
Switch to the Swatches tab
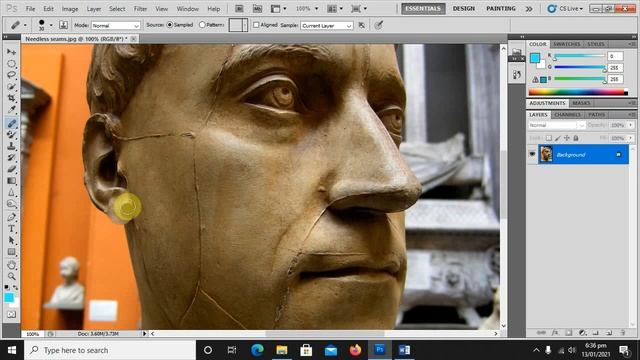point(567,44)
